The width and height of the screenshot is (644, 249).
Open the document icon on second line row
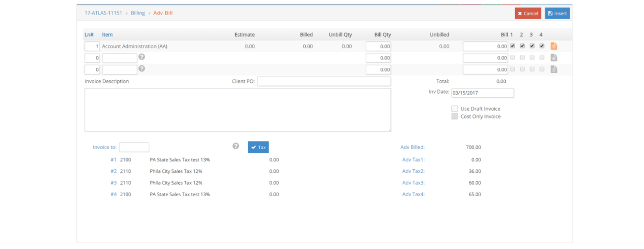click(553, 57)
